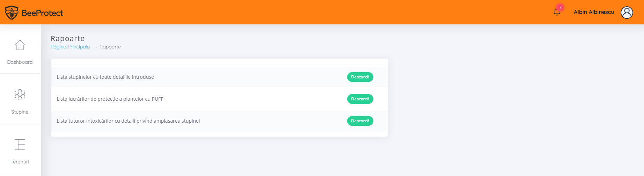Click the Albin Albinescu username
Viewport: 644px width, 176px height.
coord(594,12)
